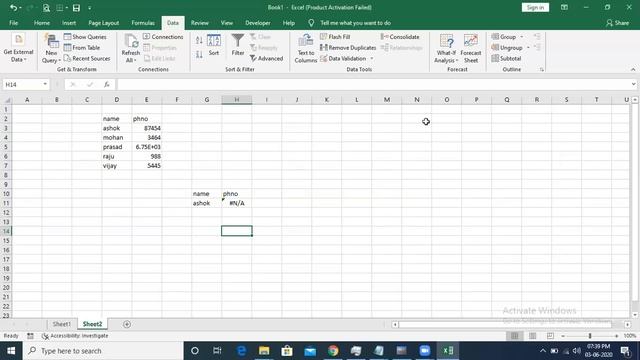This screenshot has height=360, width=640.
Task: Click Data Validation button
Action: tap(343, 58)
